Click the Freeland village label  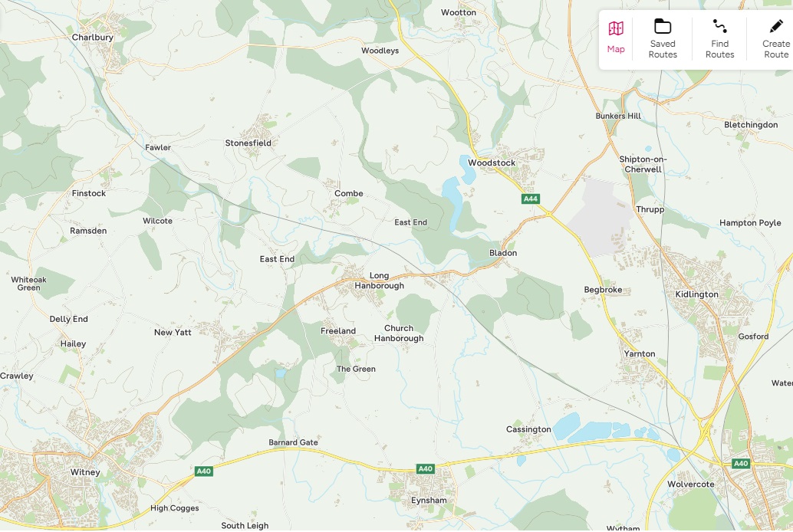pyautogui.click(x=338, y=331)
